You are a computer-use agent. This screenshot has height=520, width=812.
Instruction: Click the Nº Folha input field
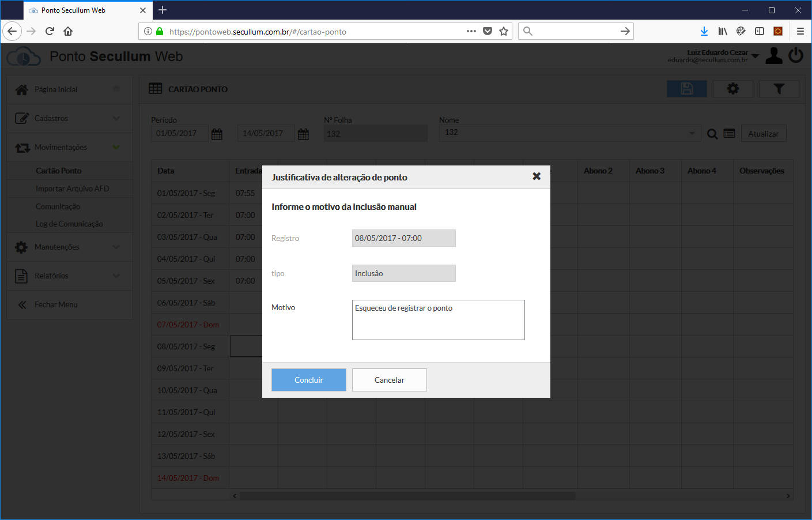(376, 134)
